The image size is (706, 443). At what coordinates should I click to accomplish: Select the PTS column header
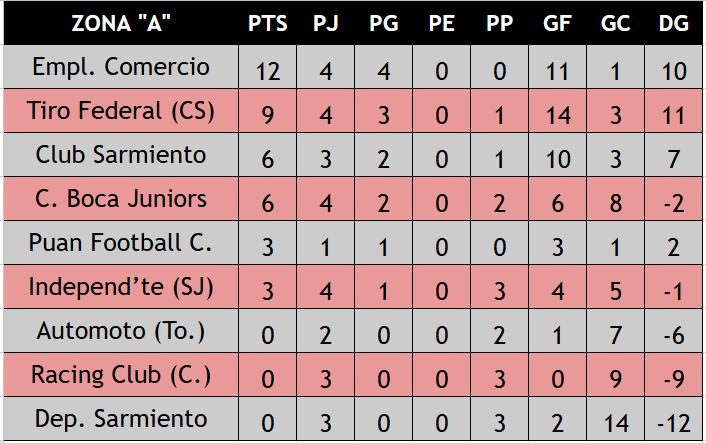267,23
